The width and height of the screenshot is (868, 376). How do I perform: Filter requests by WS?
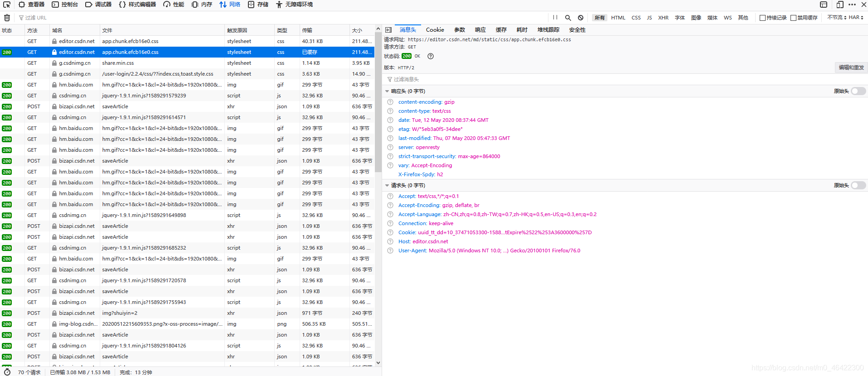point(727,18)
